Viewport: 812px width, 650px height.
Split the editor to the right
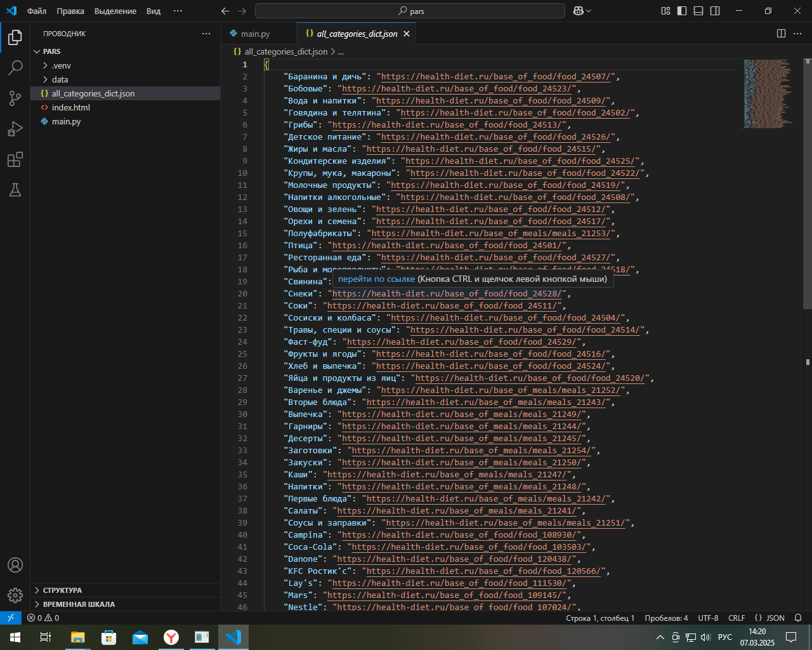[x=781, y=34]
